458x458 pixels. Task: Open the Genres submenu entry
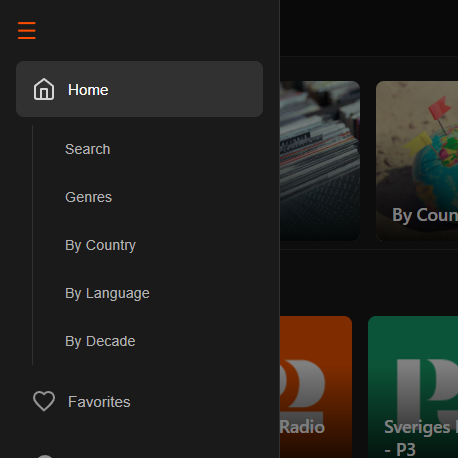(x=89, y=197)
